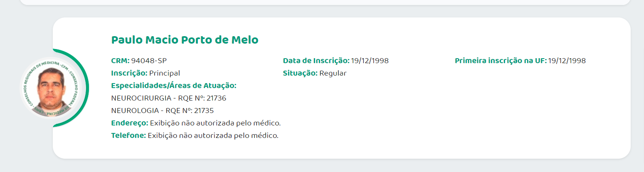Click the Primeira inscrição na UF label
Image resolution: width=644 pixels, height=172 pixels.
click(501, 61)
